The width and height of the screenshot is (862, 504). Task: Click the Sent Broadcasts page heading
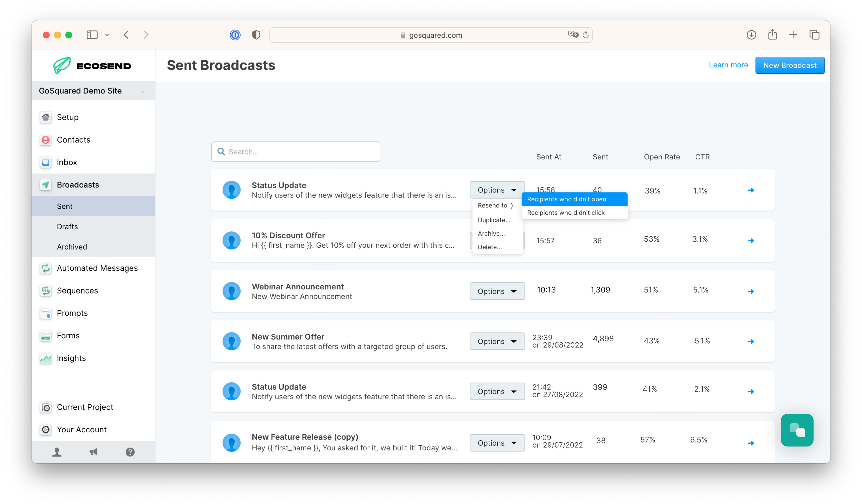pyautogui.click(x=221, y=65)
